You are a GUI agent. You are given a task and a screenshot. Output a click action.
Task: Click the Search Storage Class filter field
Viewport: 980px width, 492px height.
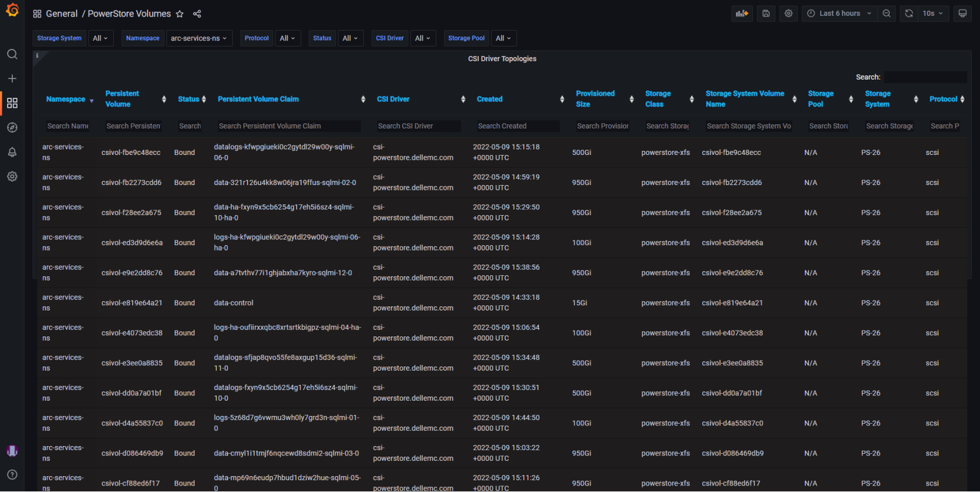click(667, 126)
